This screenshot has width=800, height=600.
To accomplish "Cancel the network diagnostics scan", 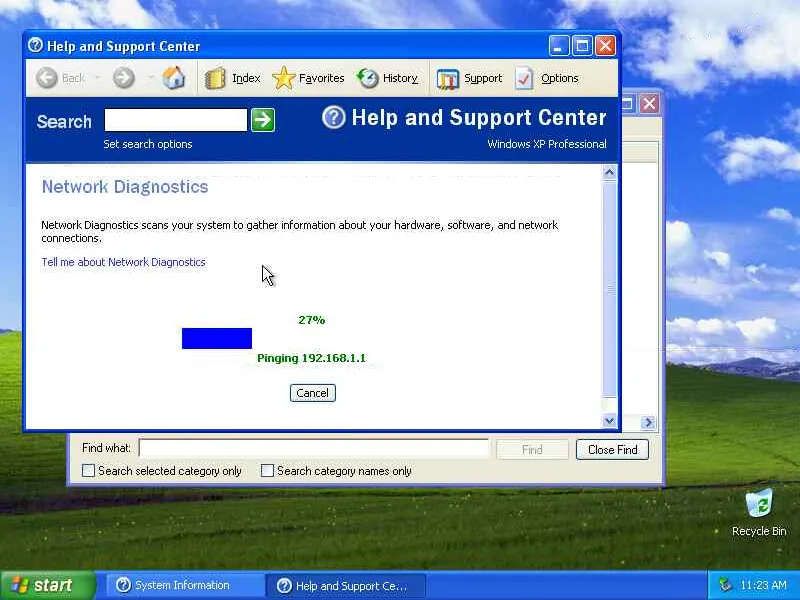I will 313,393.
